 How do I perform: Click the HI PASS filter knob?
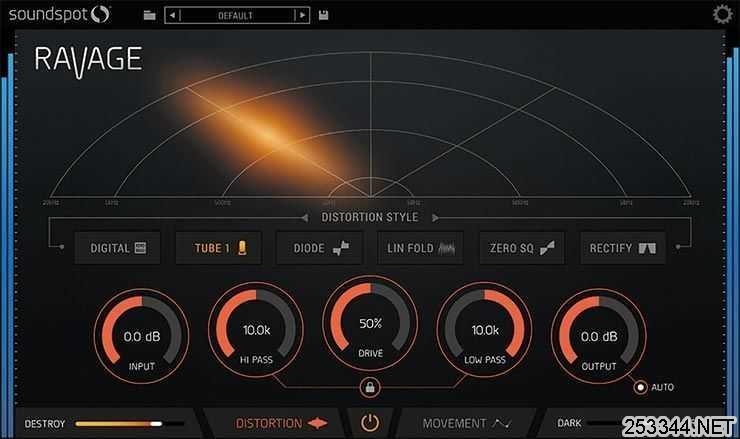256,329
